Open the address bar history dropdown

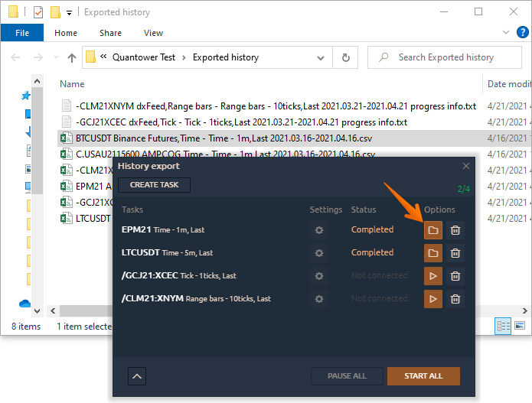pyautogui.click(x=322, y=57)
